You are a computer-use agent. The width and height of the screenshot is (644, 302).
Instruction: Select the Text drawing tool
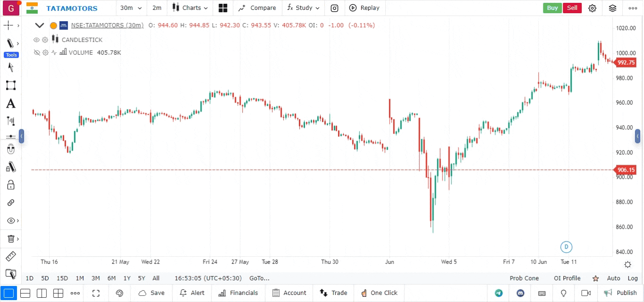[x=10, y=103]
